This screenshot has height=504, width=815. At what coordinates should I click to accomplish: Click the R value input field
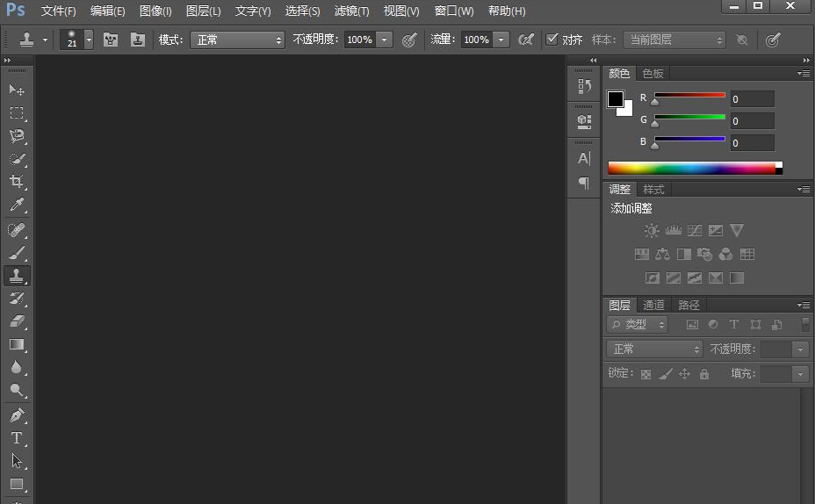tap(752, 99)
